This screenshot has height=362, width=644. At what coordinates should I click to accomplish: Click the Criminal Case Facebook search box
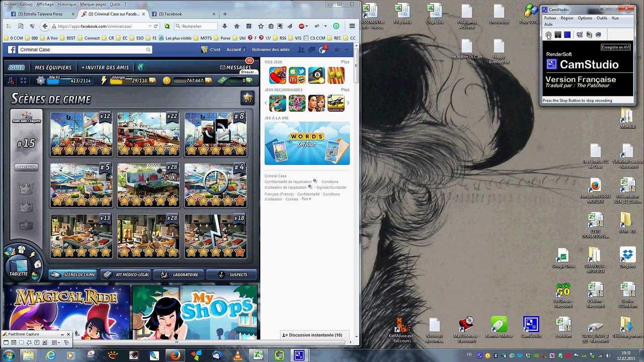(x=85, y=50)
